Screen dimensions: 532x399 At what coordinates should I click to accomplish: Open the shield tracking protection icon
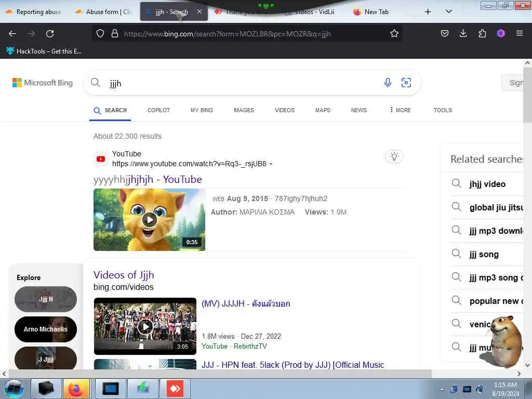tap(100, 33)
